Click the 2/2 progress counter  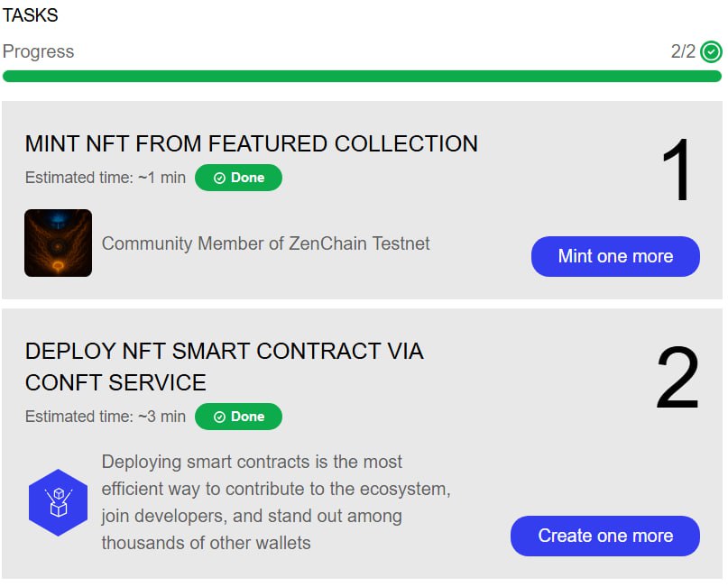point(683,51)
